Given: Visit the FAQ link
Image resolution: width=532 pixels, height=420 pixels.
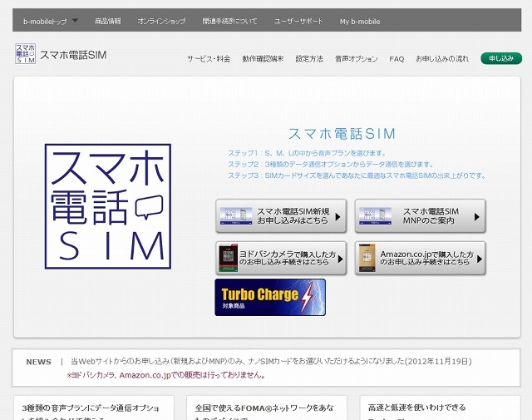Looking at the screenshot, I should pyautogui.click(x=397, y=59).
